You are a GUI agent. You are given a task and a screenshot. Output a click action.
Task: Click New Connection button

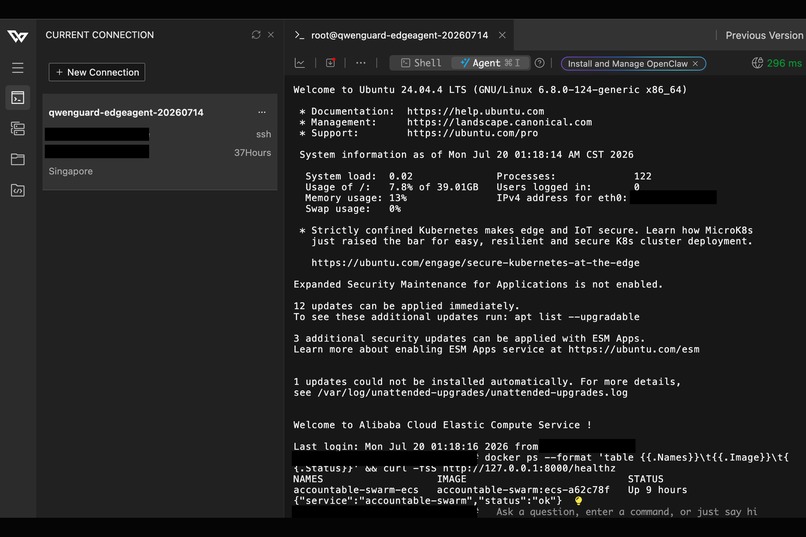97,72
